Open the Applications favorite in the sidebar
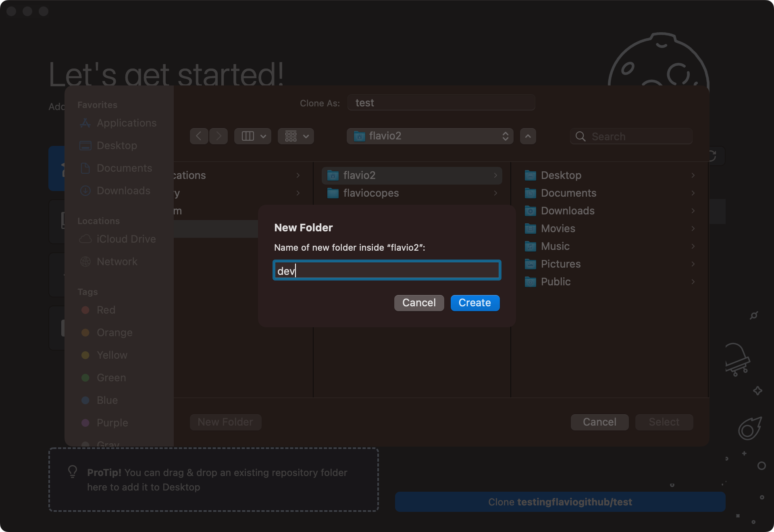 pyautogui.click(x=126, y=123)
